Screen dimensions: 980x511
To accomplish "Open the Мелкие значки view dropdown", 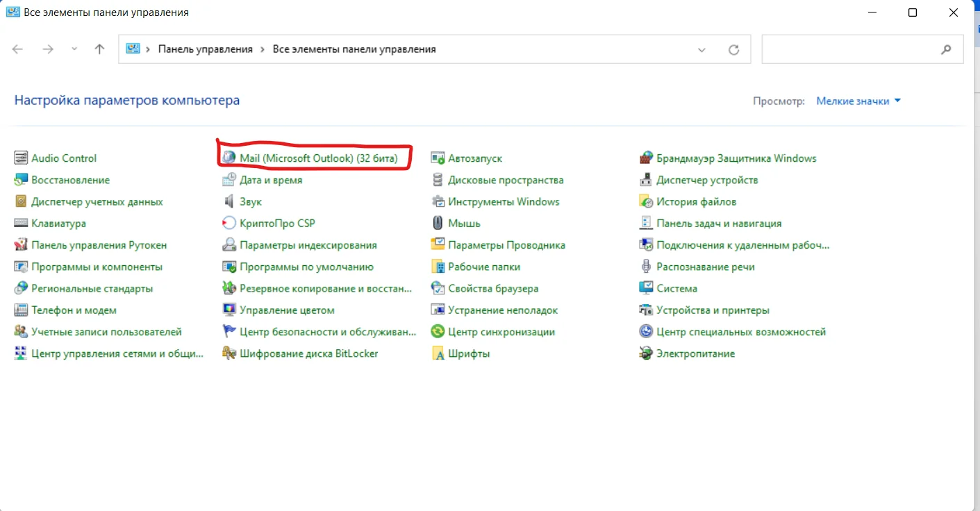I will tap(858, 101).
